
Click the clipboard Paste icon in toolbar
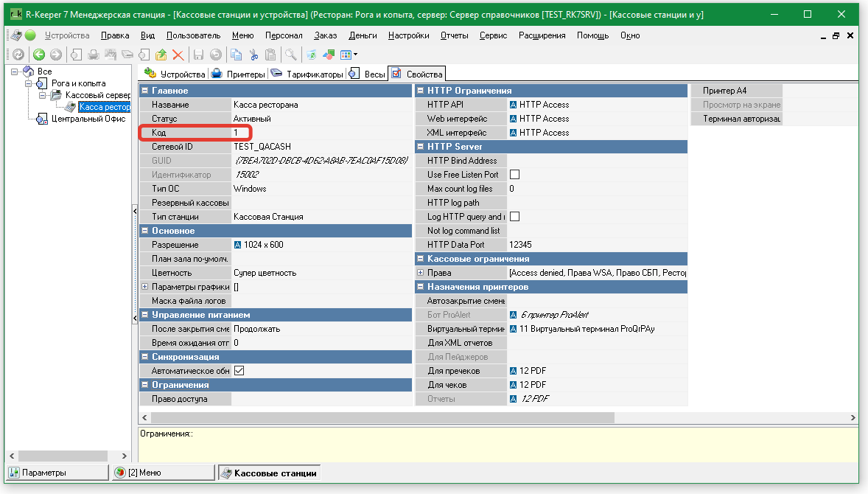click(x=270, y=55)
